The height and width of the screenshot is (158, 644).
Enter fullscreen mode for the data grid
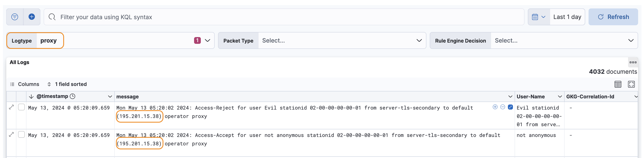[x=631, y=84]
